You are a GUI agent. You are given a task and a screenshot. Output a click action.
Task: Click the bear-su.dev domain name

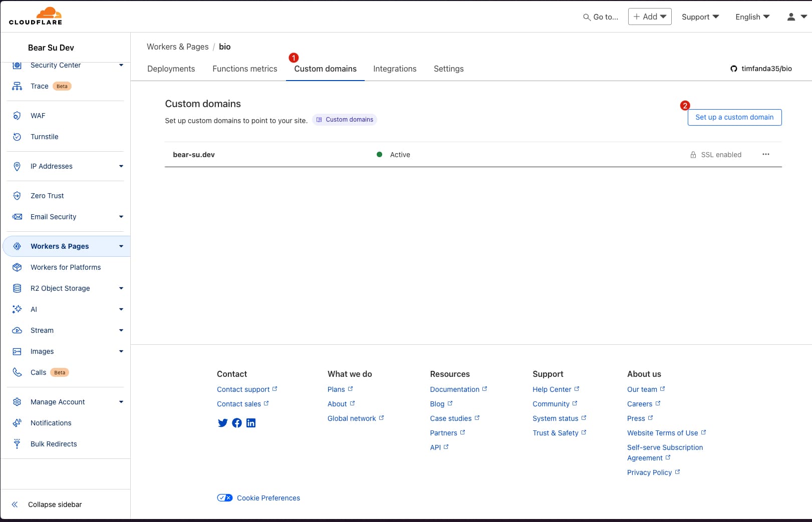[194, 155]
